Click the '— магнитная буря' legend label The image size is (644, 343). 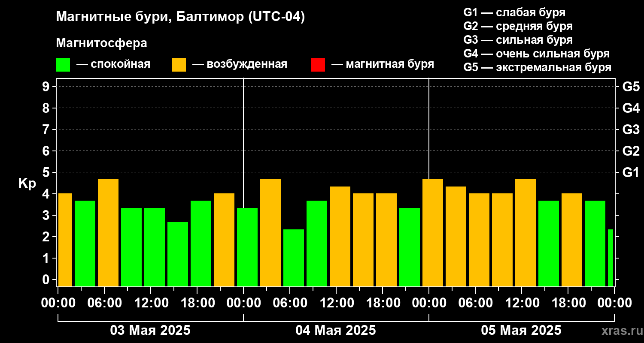coord(383,64)
